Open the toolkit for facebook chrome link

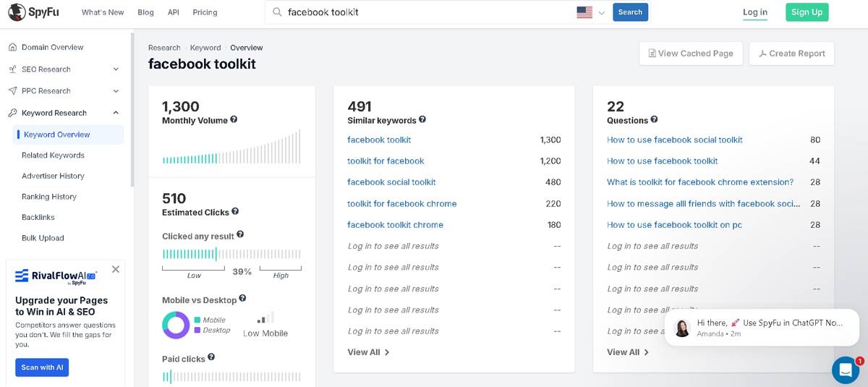[x=402, y=203]
